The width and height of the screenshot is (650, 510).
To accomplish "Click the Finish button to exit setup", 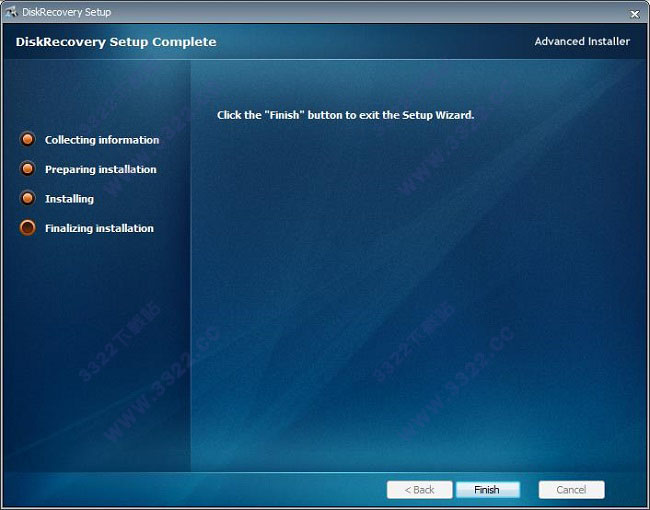I will [x=488, y=490].
